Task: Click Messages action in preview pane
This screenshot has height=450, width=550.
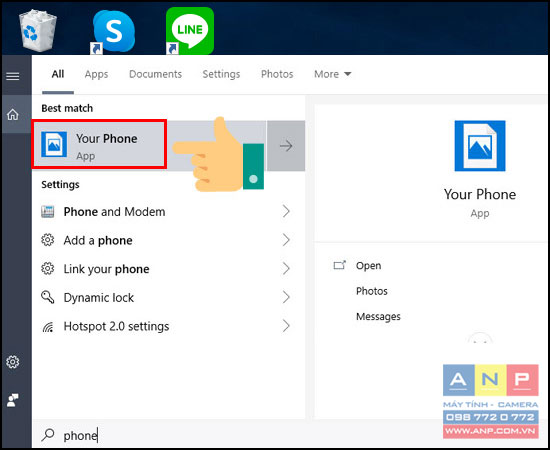Action: click(x=378, y=316)
